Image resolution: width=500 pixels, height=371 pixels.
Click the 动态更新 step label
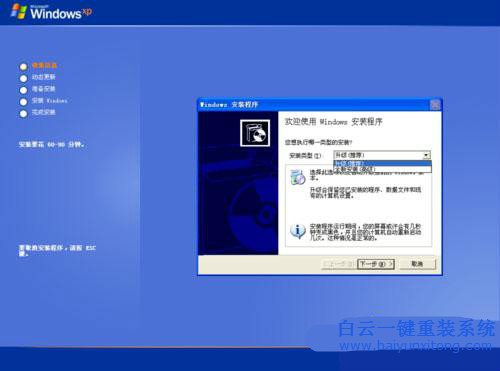[44, 77]
